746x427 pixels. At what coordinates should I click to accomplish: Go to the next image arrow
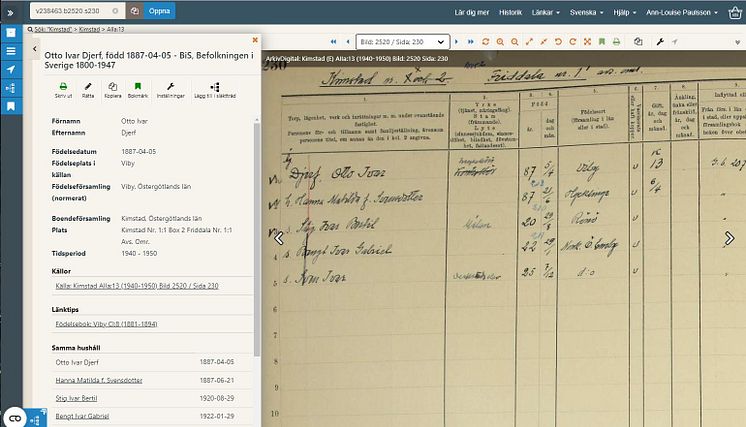pos(456,42)
